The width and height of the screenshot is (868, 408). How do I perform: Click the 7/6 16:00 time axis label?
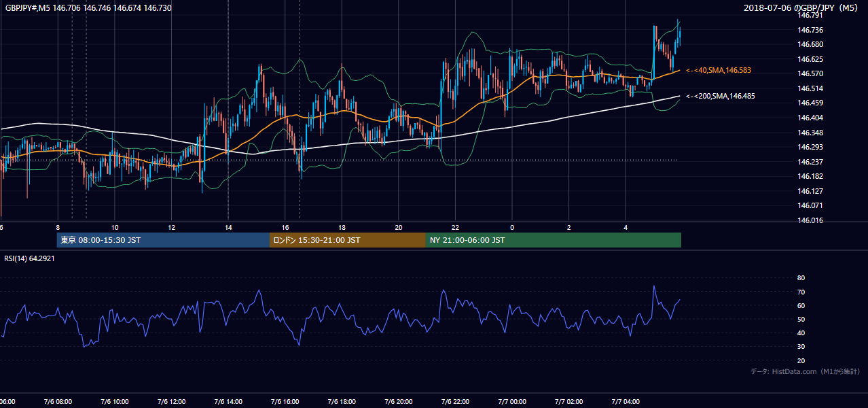[x=285, y=401]
